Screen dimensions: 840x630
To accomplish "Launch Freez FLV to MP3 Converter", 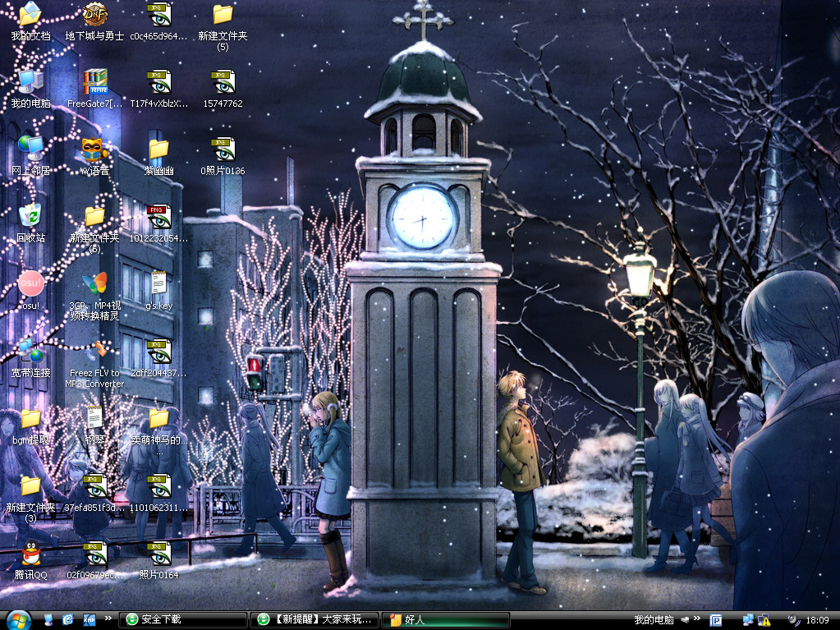I will (x=94, y=352).
